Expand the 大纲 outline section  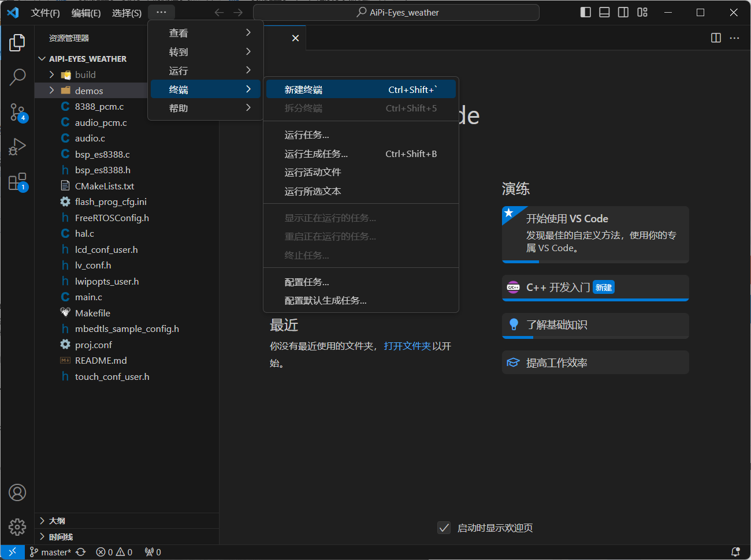pos(57,521)
